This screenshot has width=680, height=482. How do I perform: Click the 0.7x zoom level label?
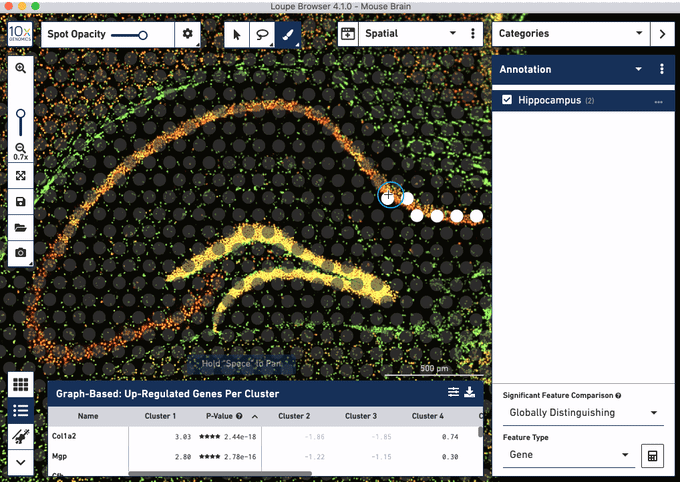(x=20, y=157)
